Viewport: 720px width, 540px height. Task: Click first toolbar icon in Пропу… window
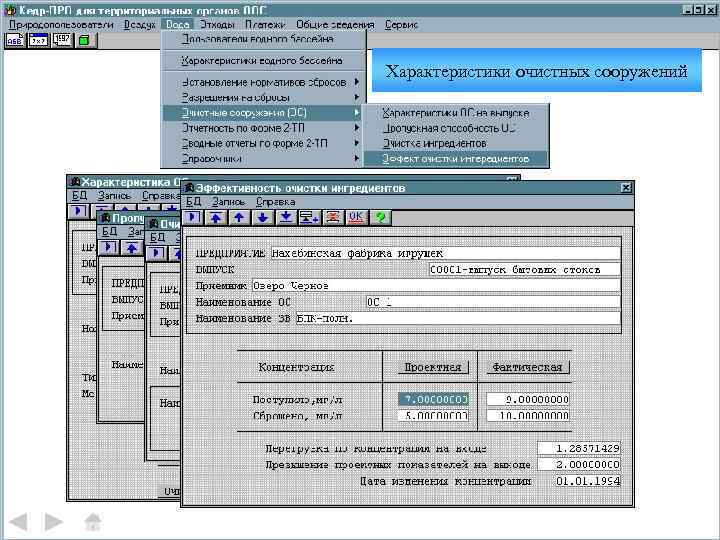108,248
